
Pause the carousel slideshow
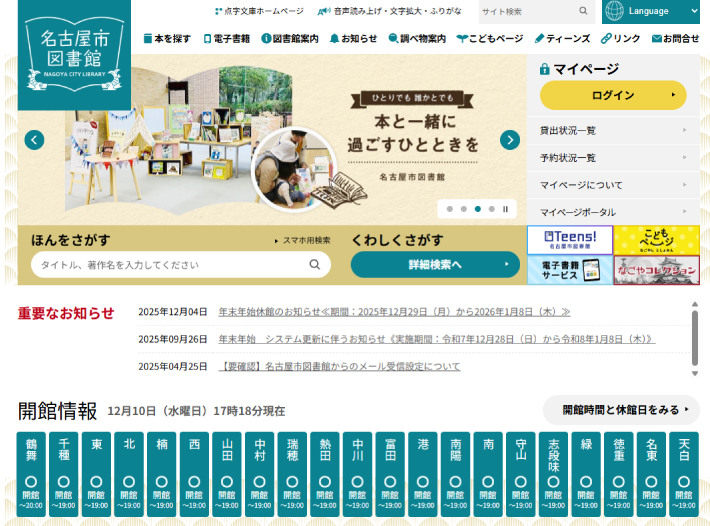(x=506, y=209)
